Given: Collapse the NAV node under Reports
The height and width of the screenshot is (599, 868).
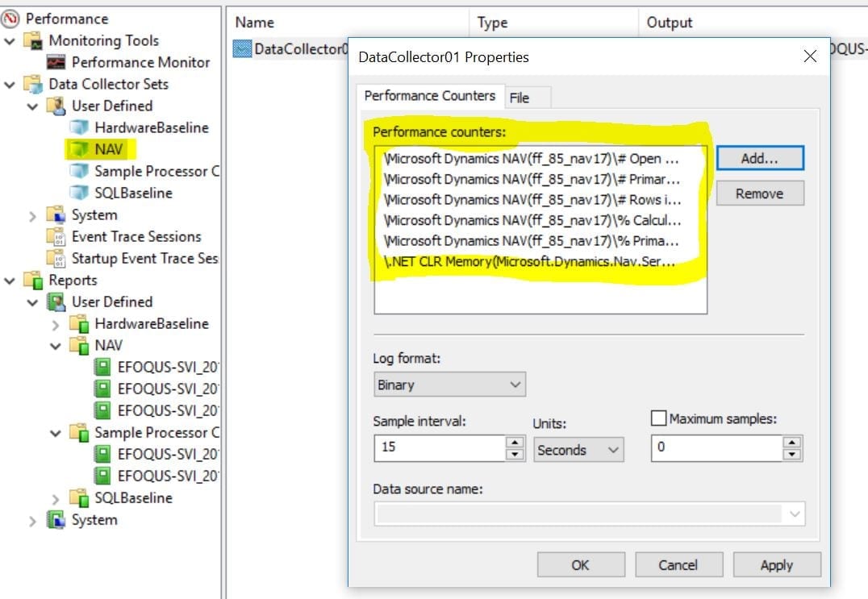Looking at the screenshot, I should (55, 346).
